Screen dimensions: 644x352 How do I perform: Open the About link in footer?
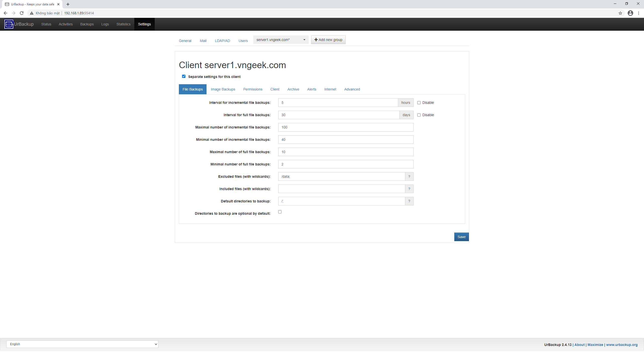(580, 345)
